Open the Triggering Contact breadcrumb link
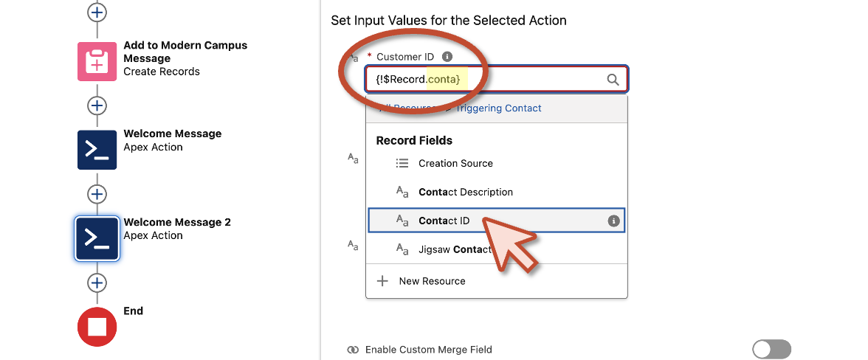 [498, 108]
